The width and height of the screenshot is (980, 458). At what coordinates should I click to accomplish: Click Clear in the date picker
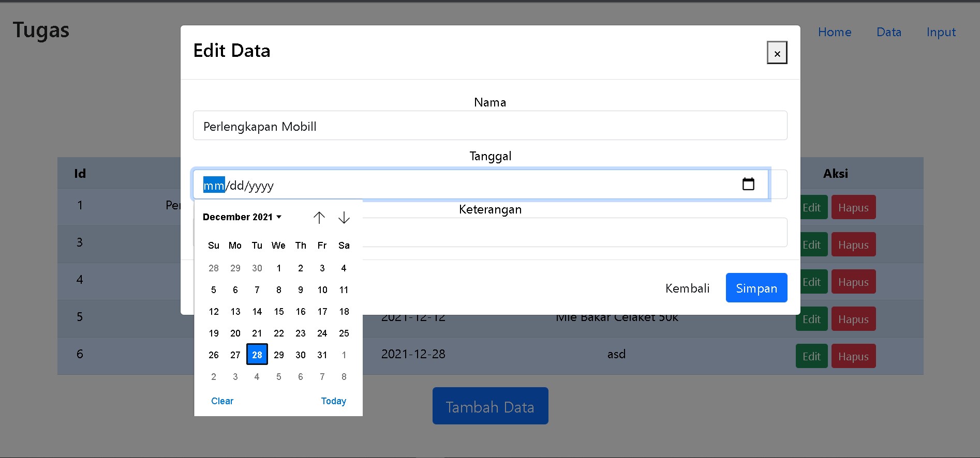(222, 401)
